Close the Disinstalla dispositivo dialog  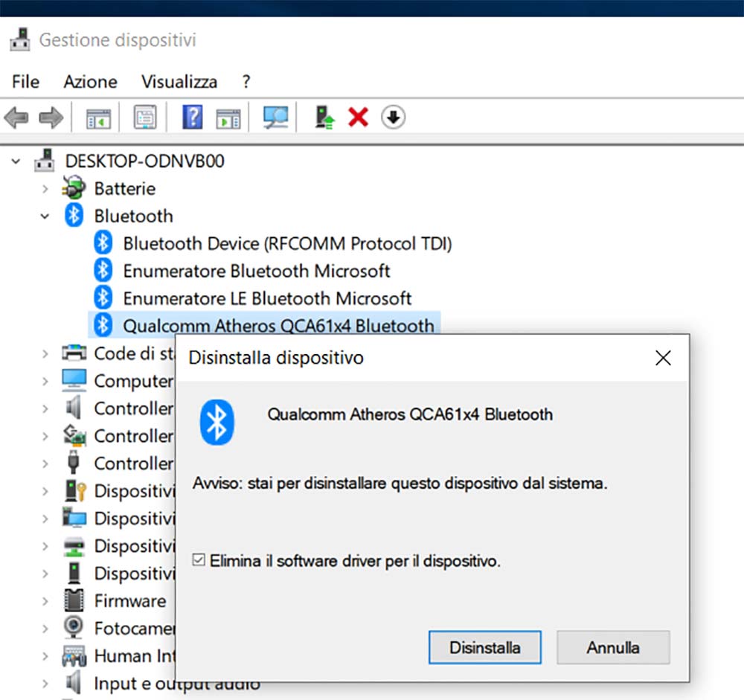pos(663,358)
